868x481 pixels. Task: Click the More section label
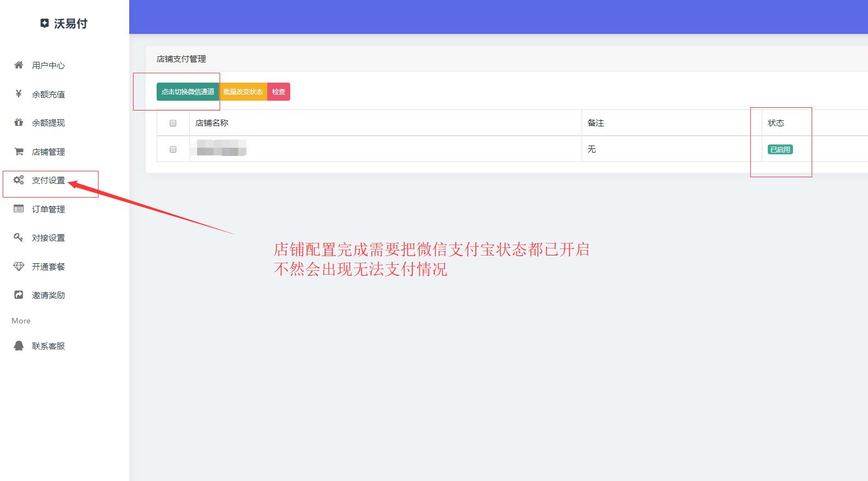tap(21, 321)
